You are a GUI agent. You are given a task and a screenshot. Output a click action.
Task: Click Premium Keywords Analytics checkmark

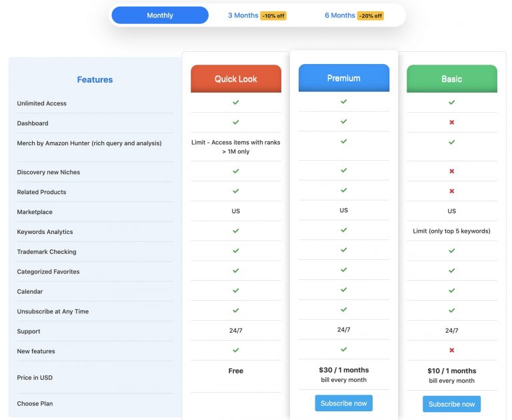[343, 230]
